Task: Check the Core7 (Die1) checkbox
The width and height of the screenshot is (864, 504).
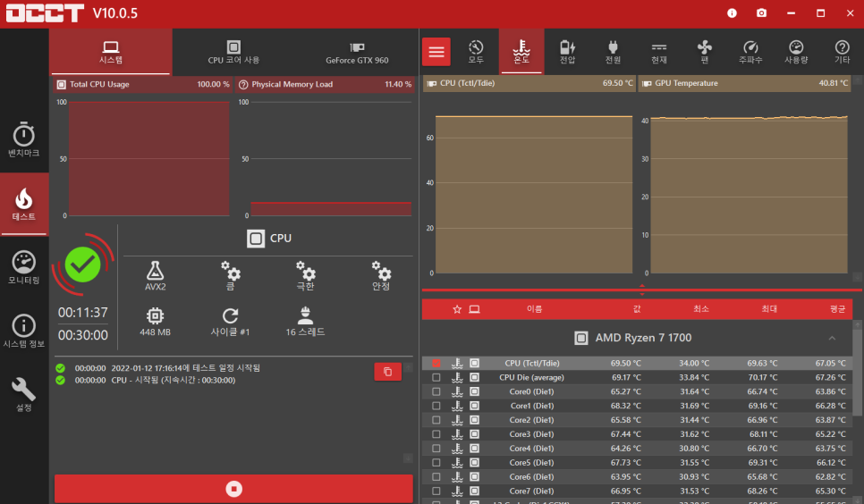Action: coord(436,491)
